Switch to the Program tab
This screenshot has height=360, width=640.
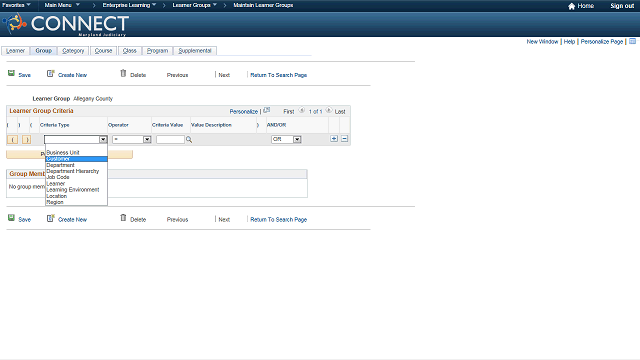pyautogui.click(x=158, y=51)
